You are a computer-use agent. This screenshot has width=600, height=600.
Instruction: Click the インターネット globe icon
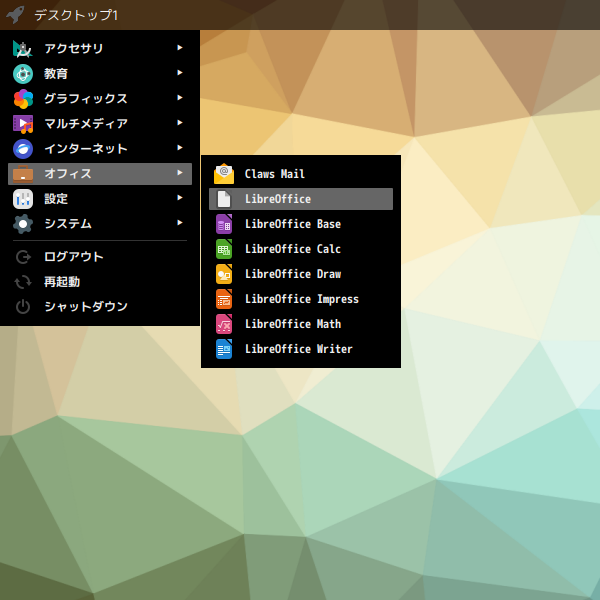[x=23, y=149]
